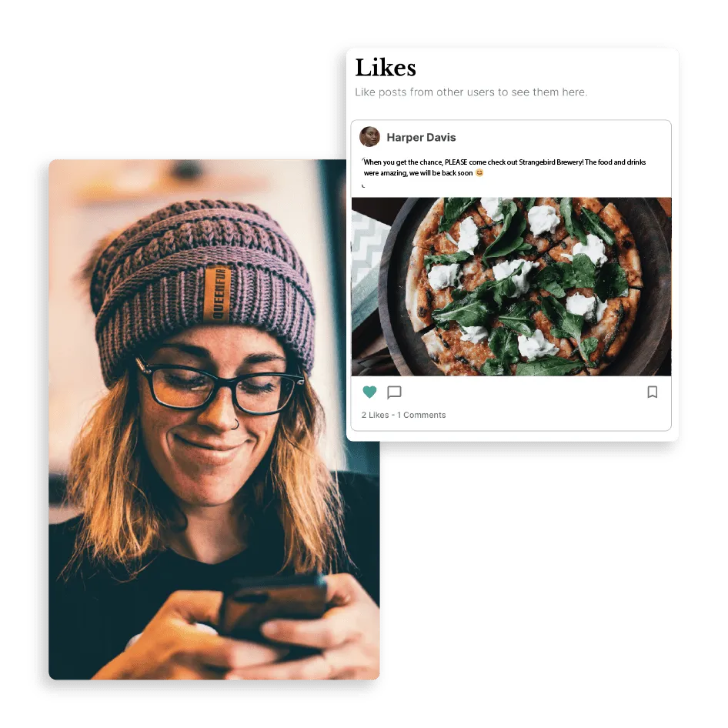Show who liked via "2 Likes"
The image size is (728, 728).
[x=375, y=415]
